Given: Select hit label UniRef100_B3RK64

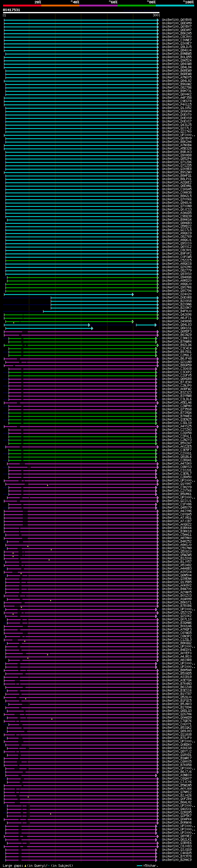Looking at the screenshot, I should [x=177, y=528].
